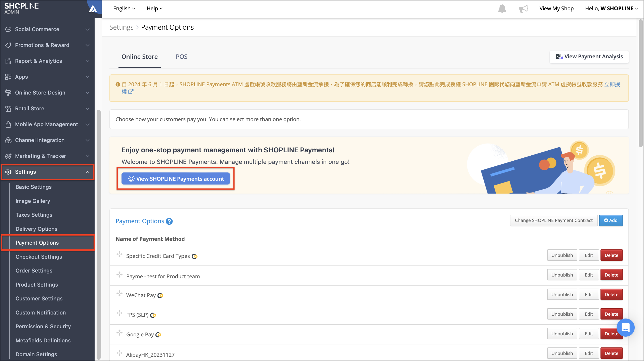Viewport: 644px width, 361px height.
Task: Click the drag handle for WeChat Pay
Action: click(x=119, y=293)
